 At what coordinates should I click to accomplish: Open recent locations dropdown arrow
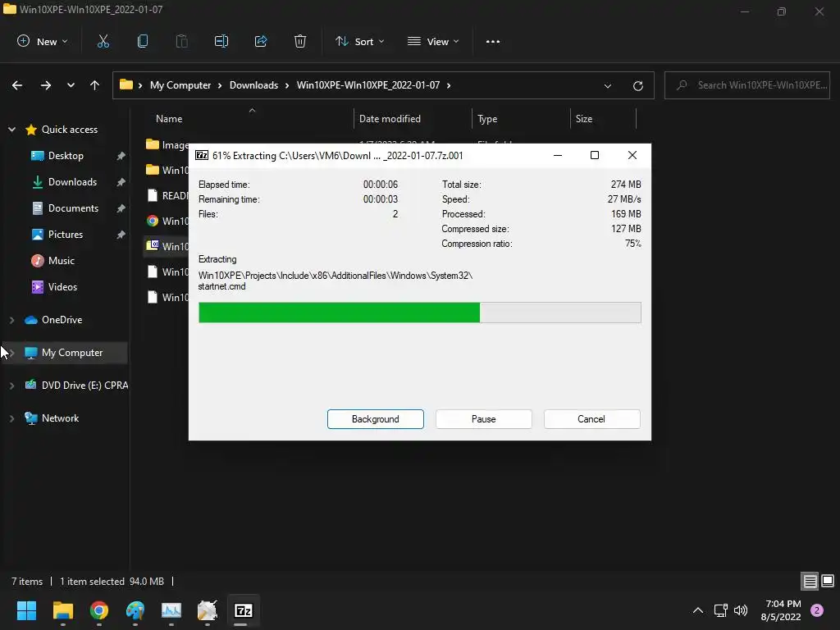(x=71, y=85)
